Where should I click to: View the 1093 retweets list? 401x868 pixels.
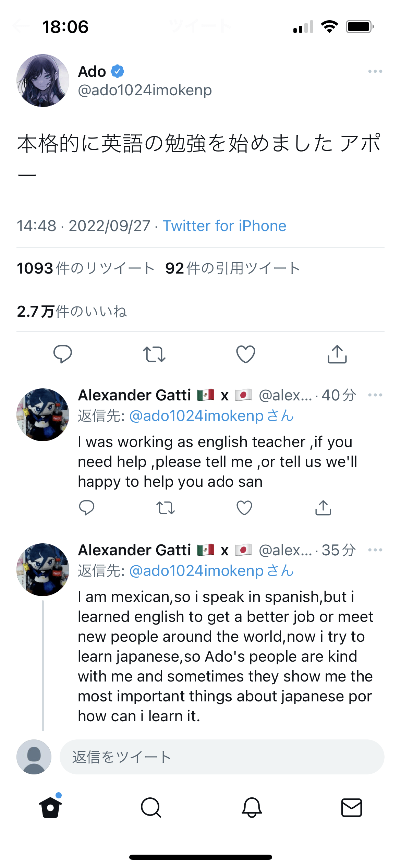pos(86,268)
